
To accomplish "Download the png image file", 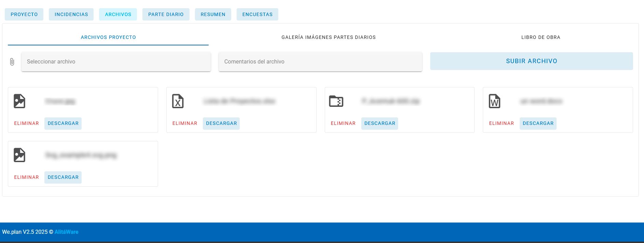I will (x=63, y=177).
